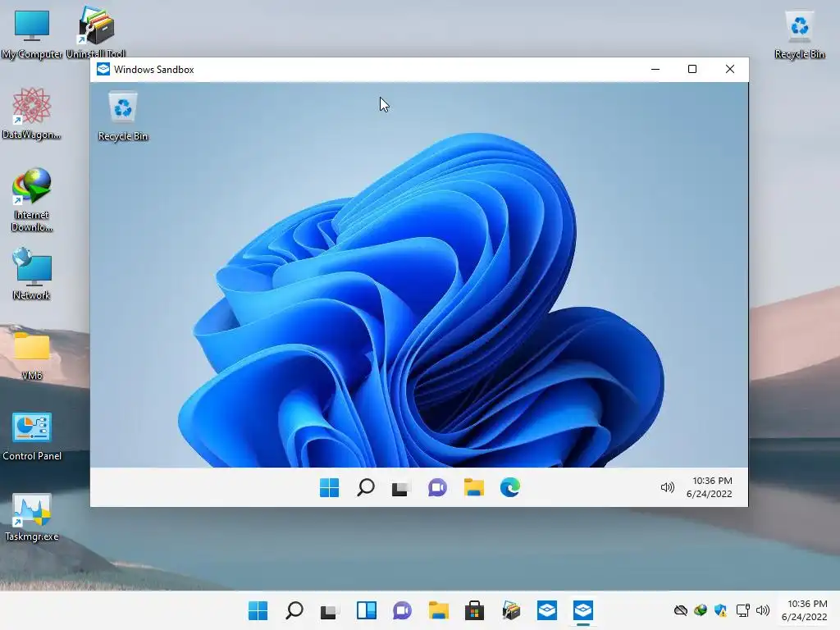Click the host network tray icon
This screenshot has height=630, width=840.
pyautogui.click(x=742, y=610)
